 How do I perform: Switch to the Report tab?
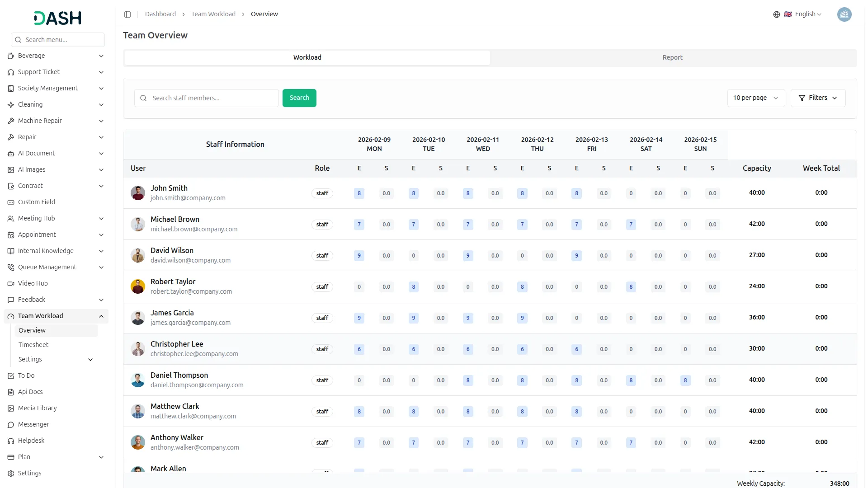tap(673, 58)
